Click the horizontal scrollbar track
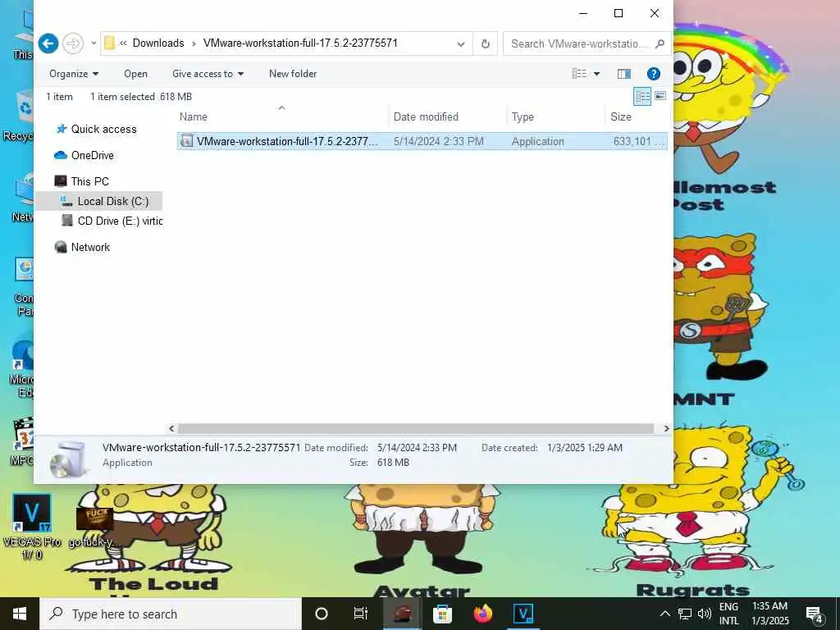 coord(416,428)
